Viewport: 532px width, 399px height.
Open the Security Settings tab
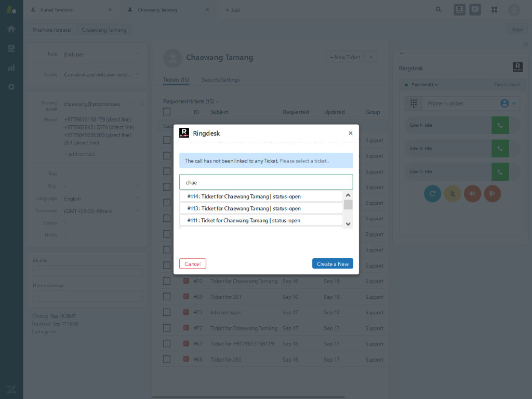coord(220,79)
